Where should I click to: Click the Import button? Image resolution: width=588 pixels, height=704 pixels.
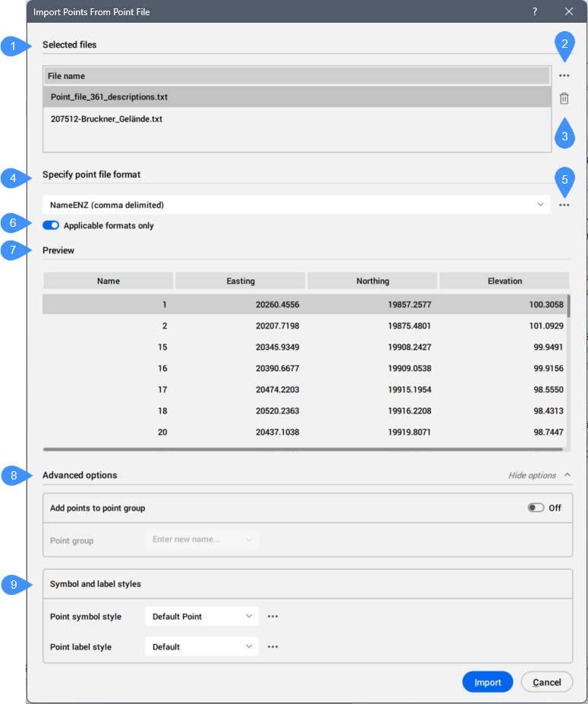[487, 682]
